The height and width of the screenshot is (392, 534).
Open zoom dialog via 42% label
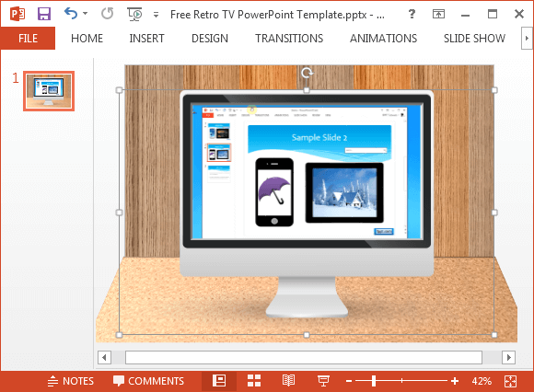pos(482,381)
